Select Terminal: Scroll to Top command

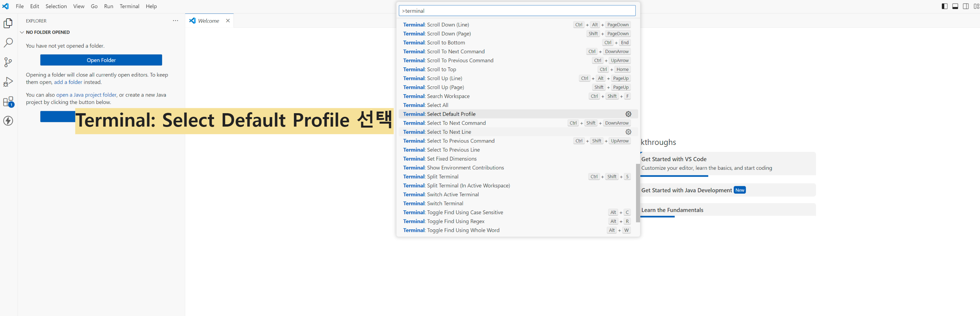pyautogui.click(x=518, y=69)
